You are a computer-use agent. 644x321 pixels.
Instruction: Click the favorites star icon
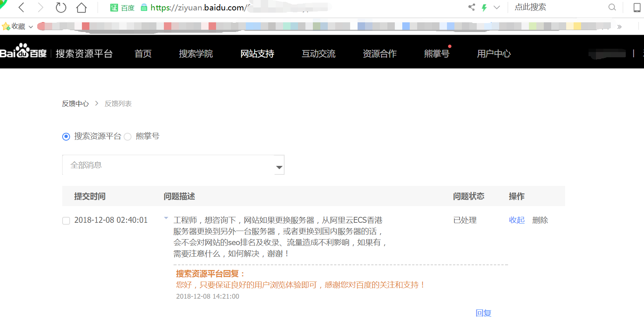click(x=6, y=26)
